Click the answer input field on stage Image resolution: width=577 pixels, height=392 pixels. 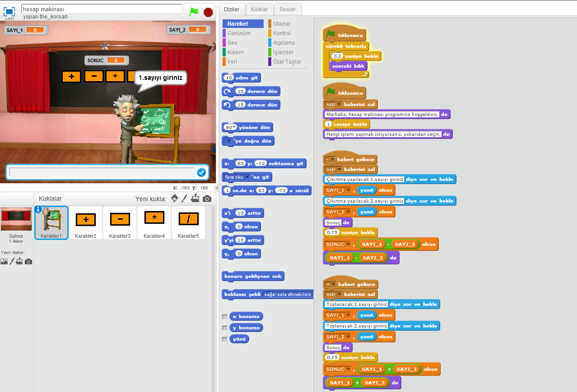(x=102, y=172)
